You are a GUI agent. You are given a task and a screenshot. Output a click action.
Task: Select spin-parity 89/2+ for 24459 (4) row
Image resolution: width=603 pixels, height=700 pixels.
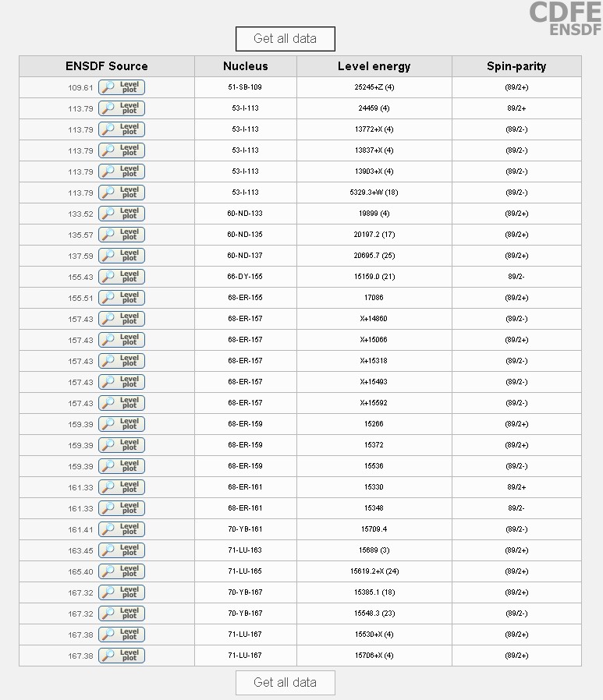[516, 108]
